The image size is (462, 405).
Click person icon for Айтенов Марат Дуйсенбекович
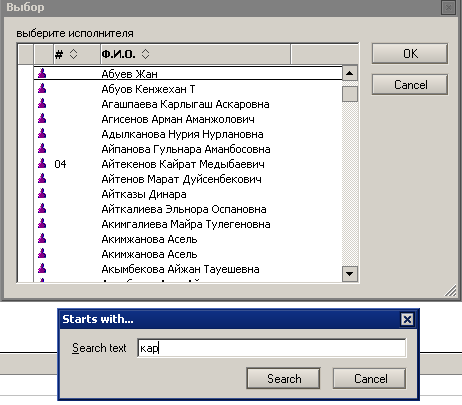42,178
